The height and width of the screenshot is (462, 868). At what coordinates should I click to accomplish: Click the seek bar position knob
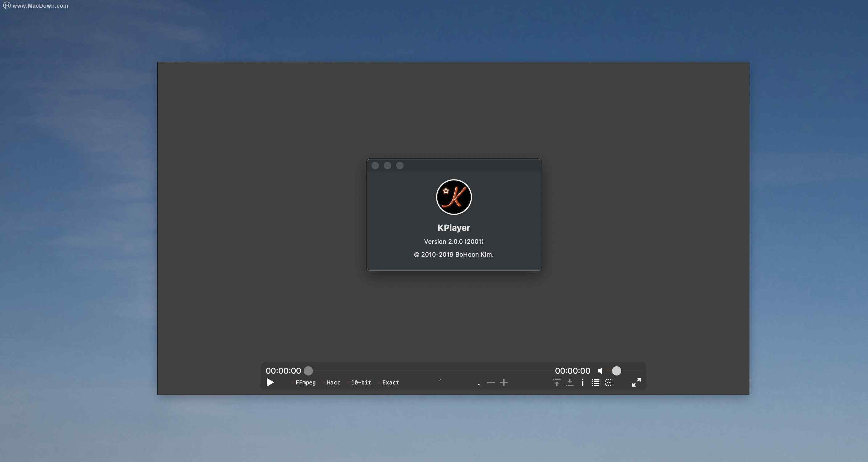(308, 371)
